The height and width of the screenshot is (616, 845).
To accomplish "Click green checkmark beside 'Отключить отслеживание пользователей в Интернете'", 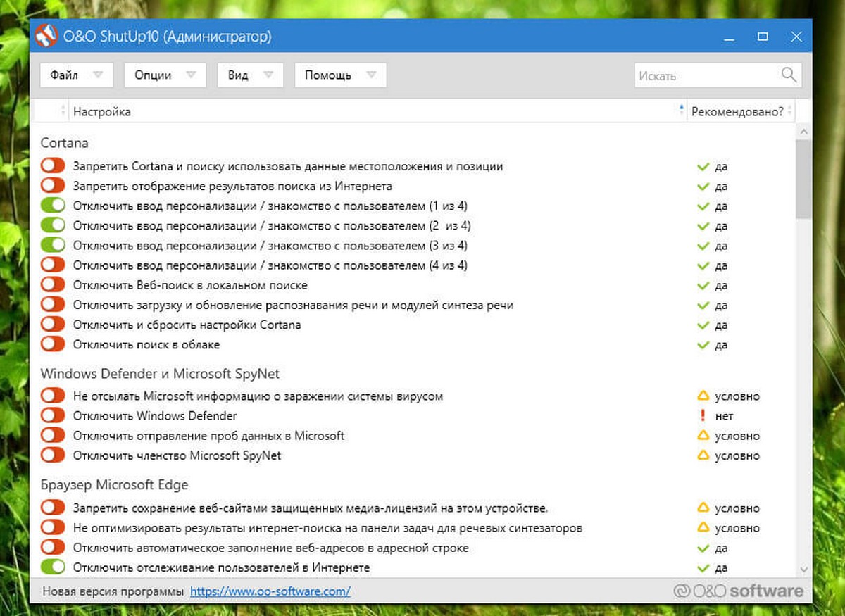I will [702, 567].
